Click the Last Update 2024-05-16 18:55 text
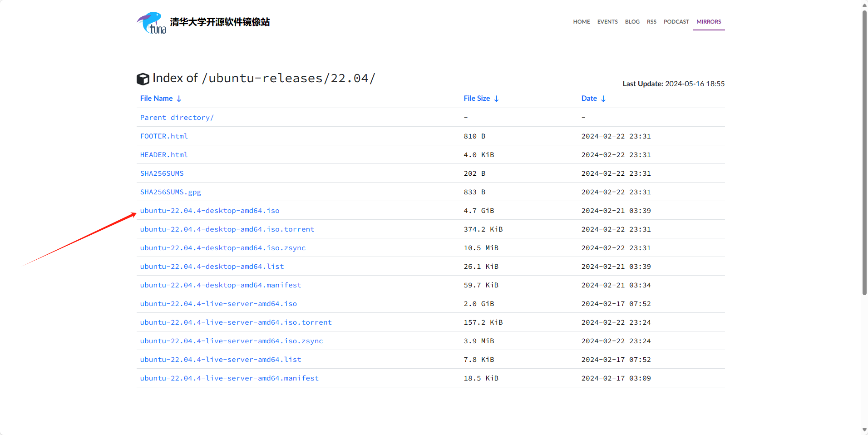The width and height of the screenshot is (868, 435). click(674, 84)
